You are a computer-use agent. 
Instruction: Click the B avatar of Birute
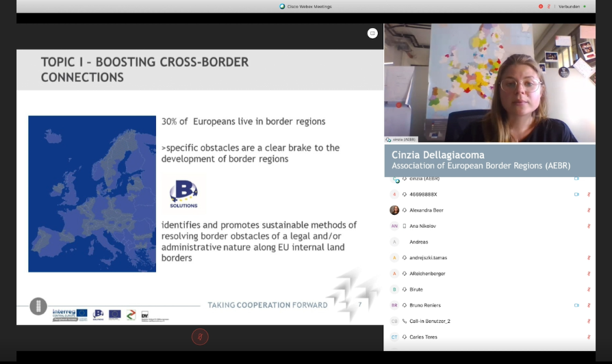click(394, 289)
